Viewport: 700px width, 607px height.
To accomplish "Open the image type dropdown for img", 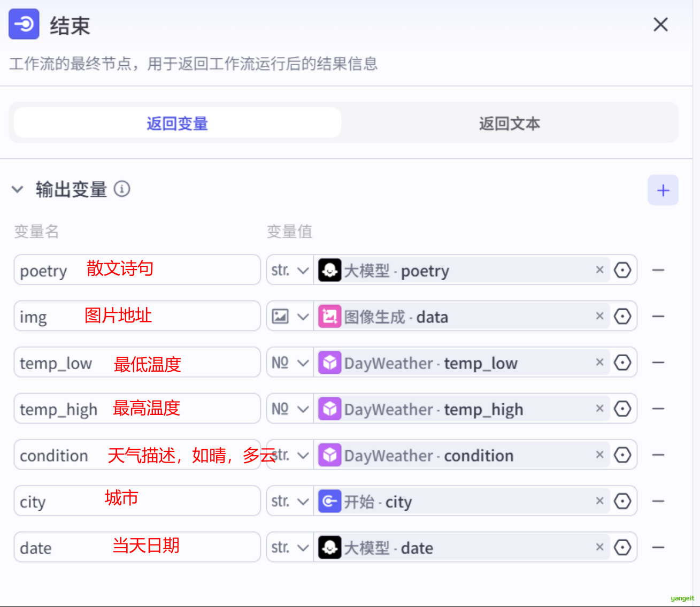I will pyautogui.click(x=290, y=317).
